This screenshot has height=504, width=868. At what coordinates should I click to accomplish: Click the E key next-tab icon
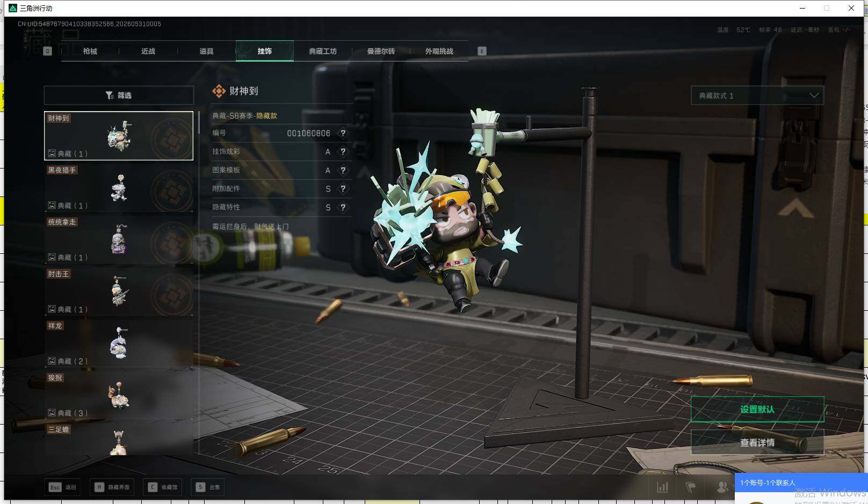[482, 51]
